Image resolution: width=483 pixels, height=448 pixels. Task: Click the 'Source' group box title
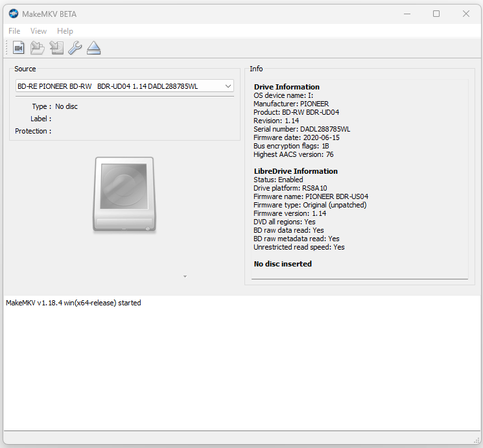click(25, 69)
